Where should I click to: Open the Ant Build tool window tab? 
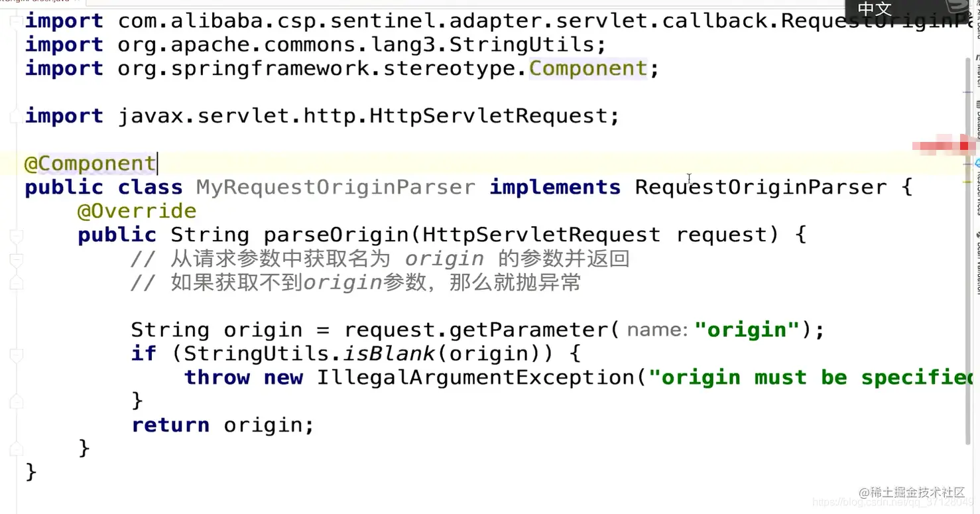[x=977, y=20]
